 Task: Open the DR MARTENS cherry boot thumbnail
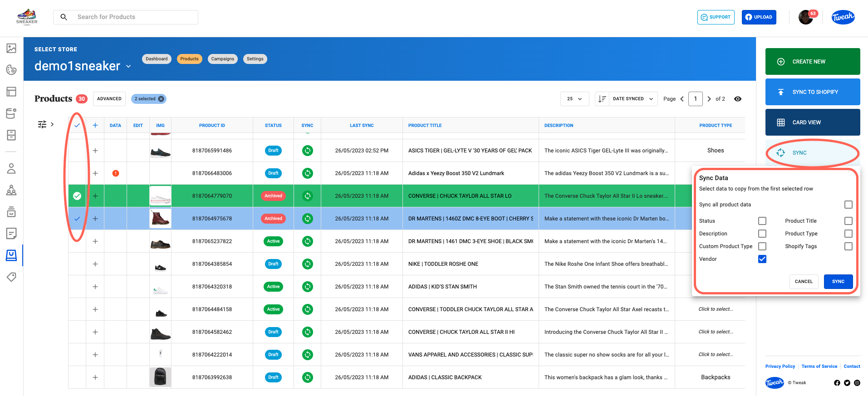click(x=161, y=219)
